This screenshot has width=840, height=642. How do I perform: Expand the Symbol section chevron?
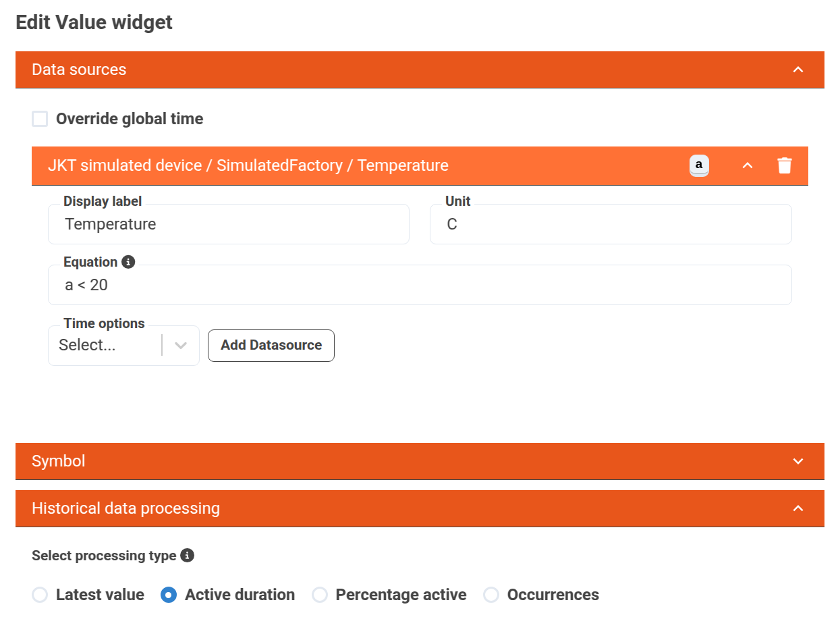798,461
